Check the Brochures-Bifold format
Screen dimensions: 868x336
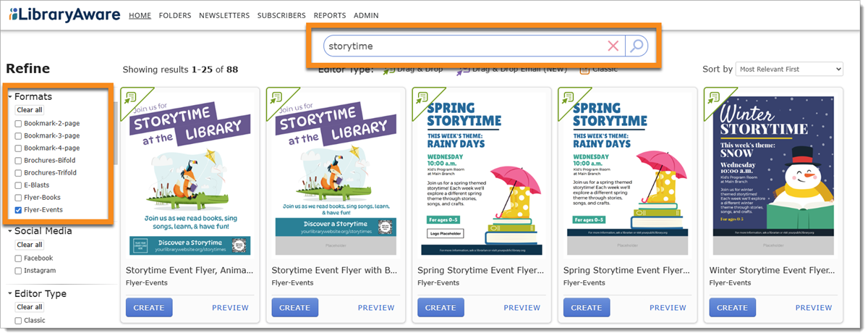coord(19,160)
